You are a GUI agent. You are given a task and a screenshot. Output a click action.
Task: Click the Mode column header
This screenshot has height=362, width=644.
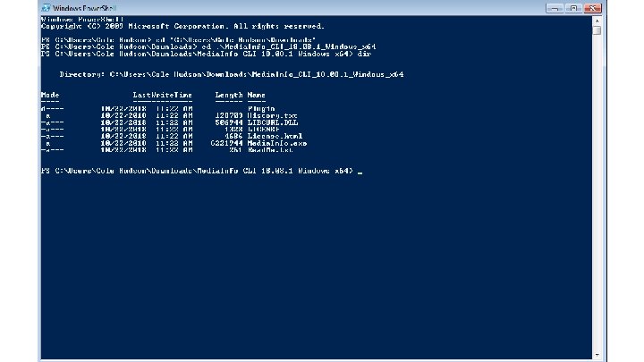click(x=50, y=95)
